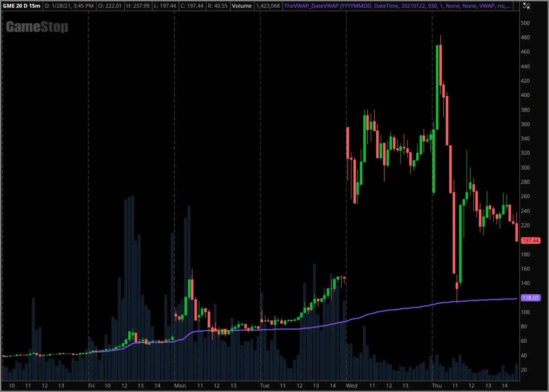Click the Tue label on the time axis
Image resolution: width=549 pixels, height=392 pixels.
click(x=265, y=385)
